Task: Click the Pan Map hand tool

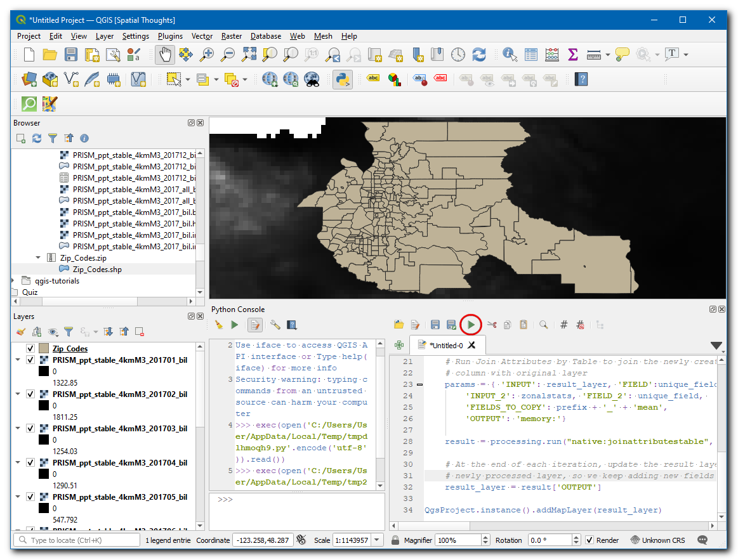Action: pos(165,55)
